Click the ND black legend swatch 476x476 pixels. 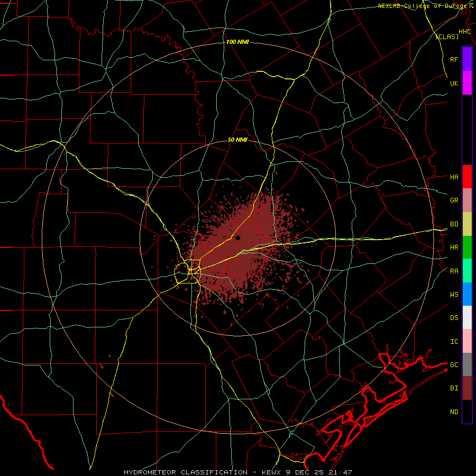click(x=467, y=411)
